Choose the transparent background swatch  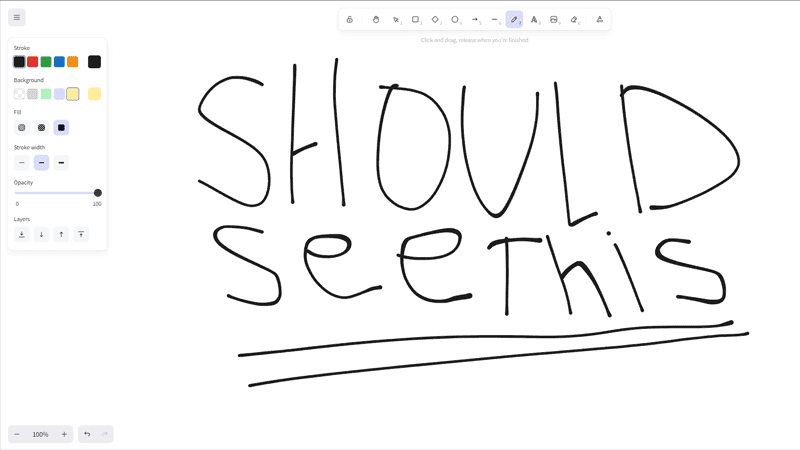point(19,94)
